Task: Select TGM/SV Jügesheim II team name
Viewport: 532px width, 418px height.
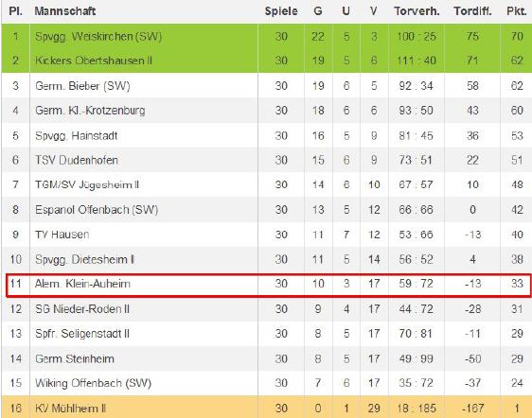Action: tap(87, 184)
